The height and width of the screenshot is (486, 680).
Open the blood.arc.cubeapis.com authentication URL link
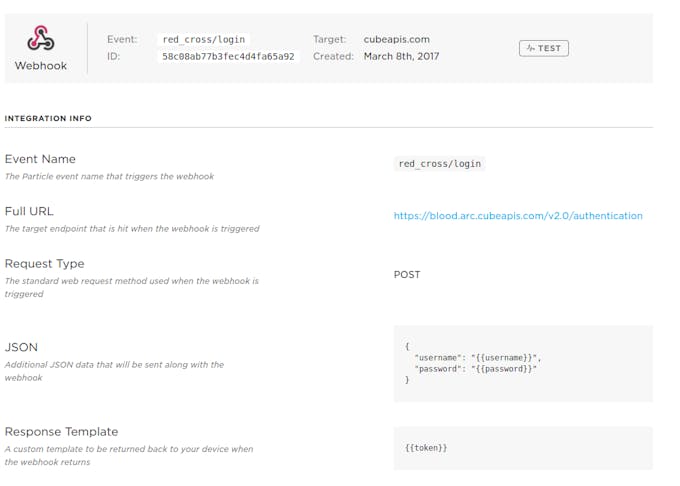tap(518, 216)
